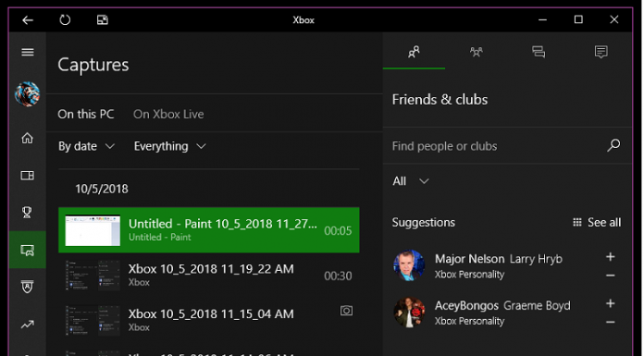This screenshot has width=644, height=356.
Task: Open the profile avatar in sidebar
Action: pyautogui.click(x=27, y=94)
